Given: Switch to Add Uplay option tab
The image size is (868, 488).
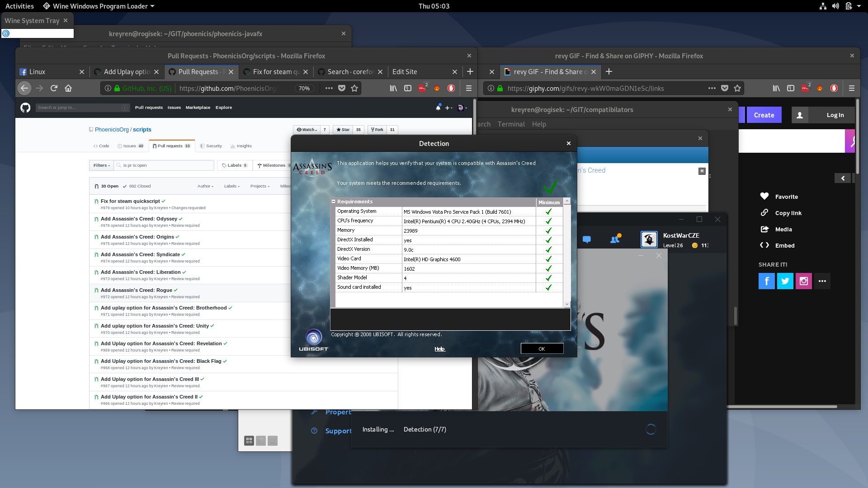Looking at the screenshot, I should (127, 72).
